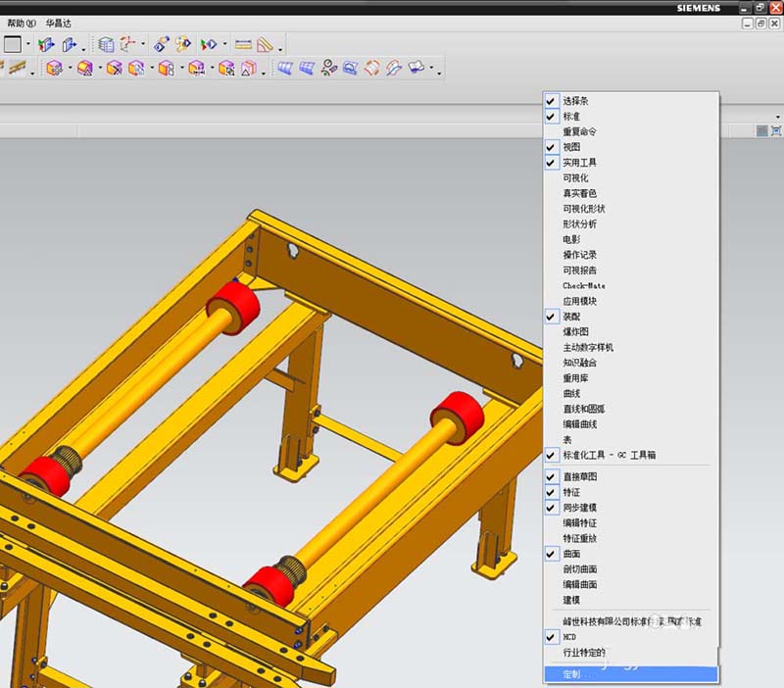Click the cube with document overlay icon
The width and height of the screenshot is (784, 688).
click(136, 68)
